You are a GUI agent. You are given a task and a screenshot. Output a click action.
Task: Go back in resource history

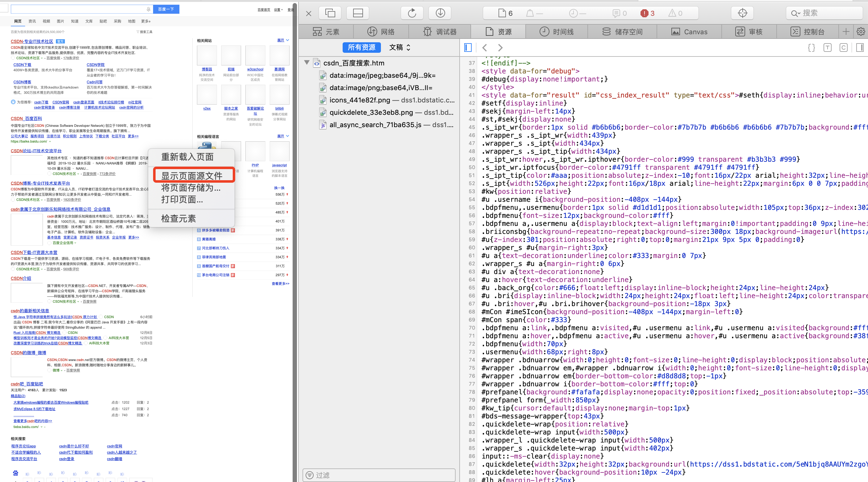tap(485, 48)
